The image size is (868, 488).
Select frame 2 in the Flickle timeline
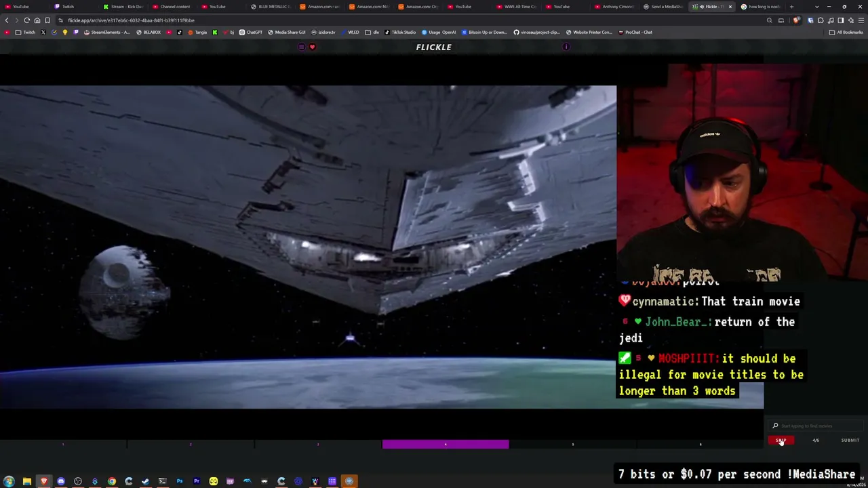(x=191, y=444)
